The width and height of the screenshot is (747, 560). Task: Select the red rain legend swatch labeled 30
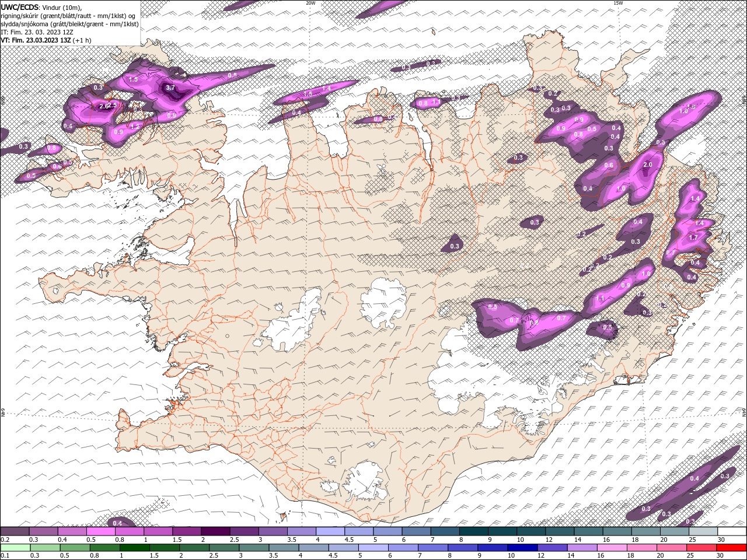(732, 548)
